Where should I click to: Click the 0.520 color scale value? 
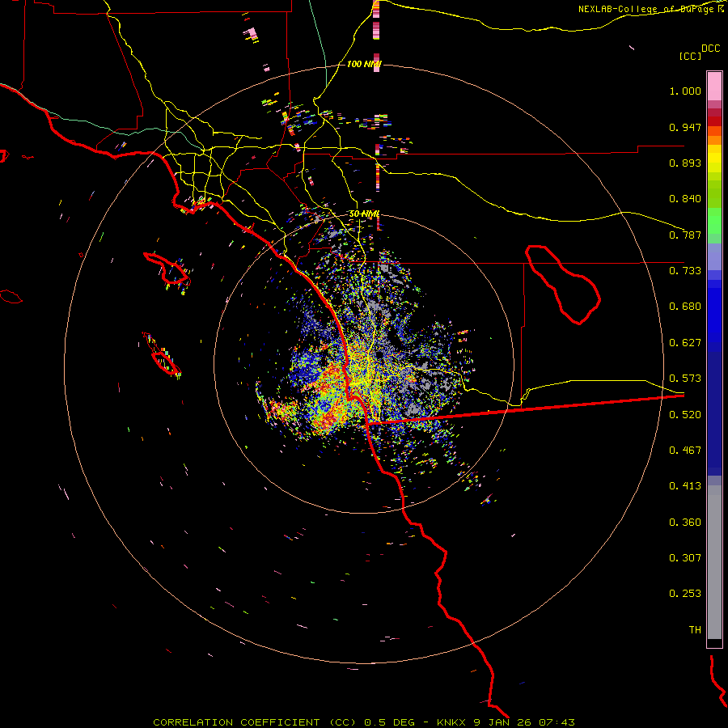(x=685, y=415)
